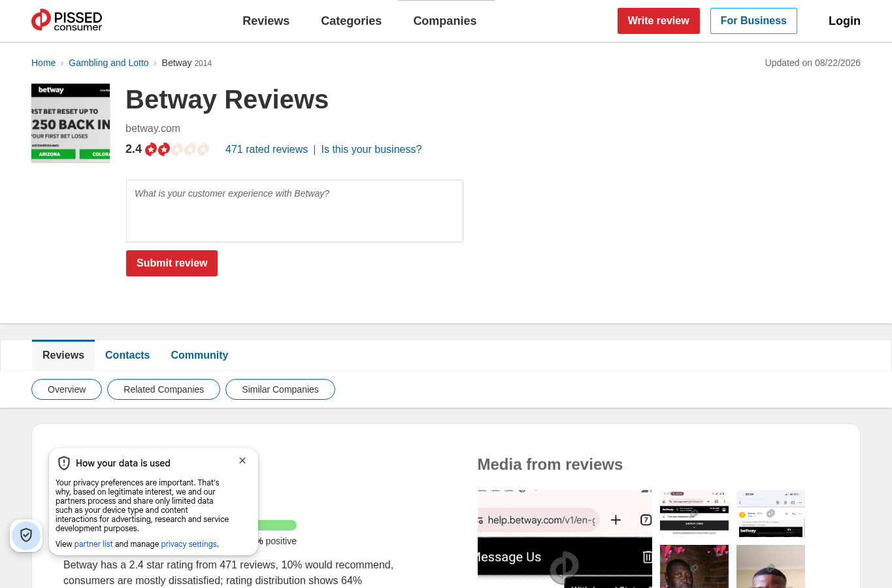The image size is (892, 588).
Task: Open the Login link
Action: point(844,21)
